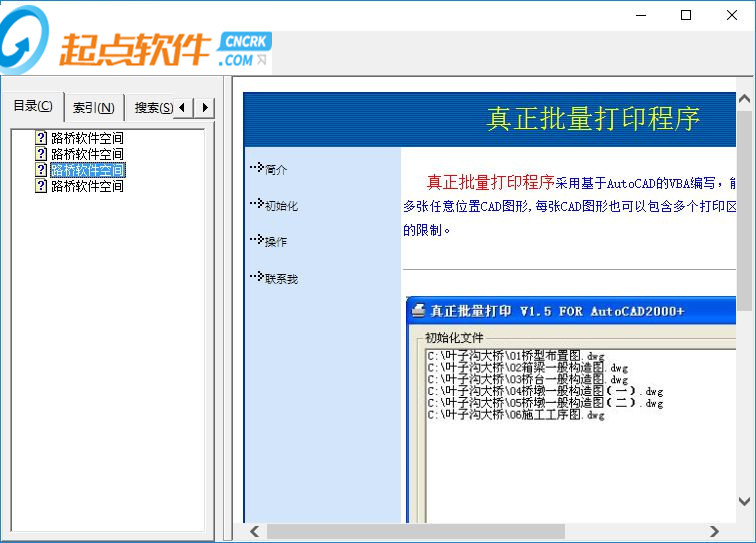756x543 pixels.
Task: Click the printer icon in the screenshot title
Action: click(418, 310)
